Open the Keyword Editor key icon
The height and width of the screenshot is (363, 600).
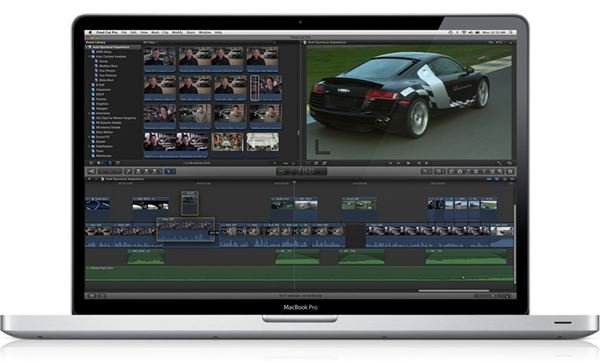point(128,171)
